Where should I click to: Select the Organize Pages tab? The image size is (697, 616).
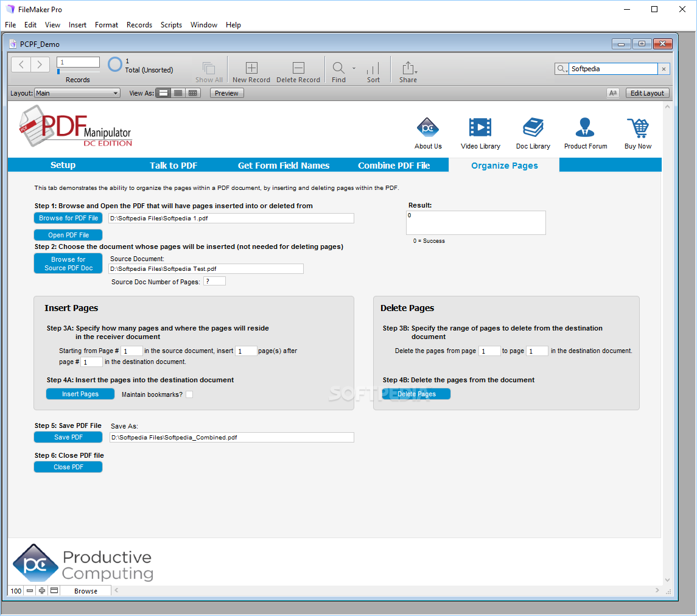pyautogui.click(x=504, y=166)
